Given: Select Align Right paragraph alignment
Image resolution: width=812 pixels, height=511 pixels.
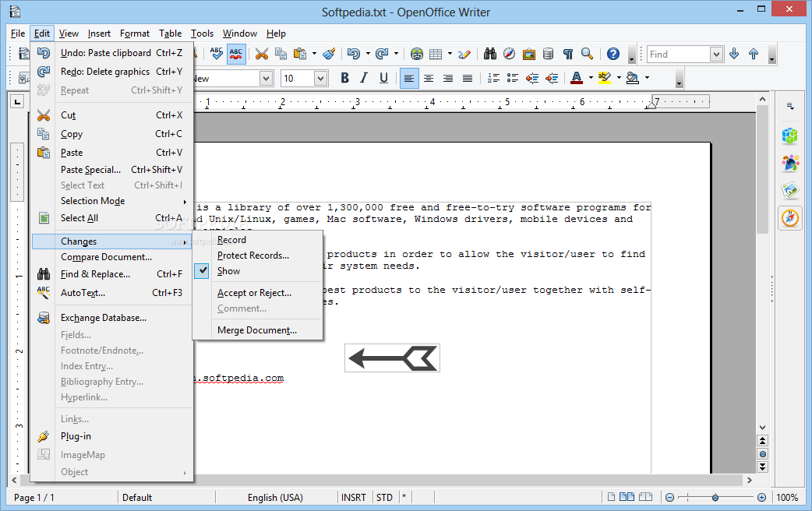Looking at the screenshot, I should [448, 78].
